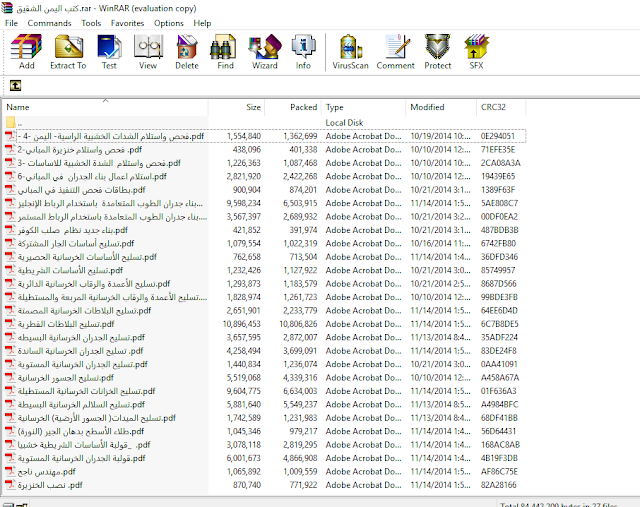The image size is (640, 507).
Task: Click CRC32 value A458A67A
Action: pyautogui.click(x=500, y=378)
